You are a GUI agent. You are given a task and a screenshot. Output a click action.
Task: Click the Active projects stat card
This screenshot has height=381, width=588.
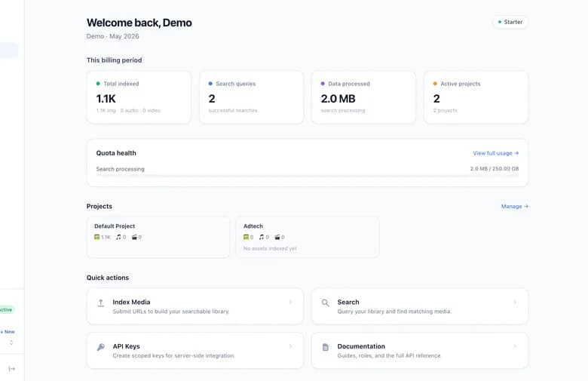(476, 97)
